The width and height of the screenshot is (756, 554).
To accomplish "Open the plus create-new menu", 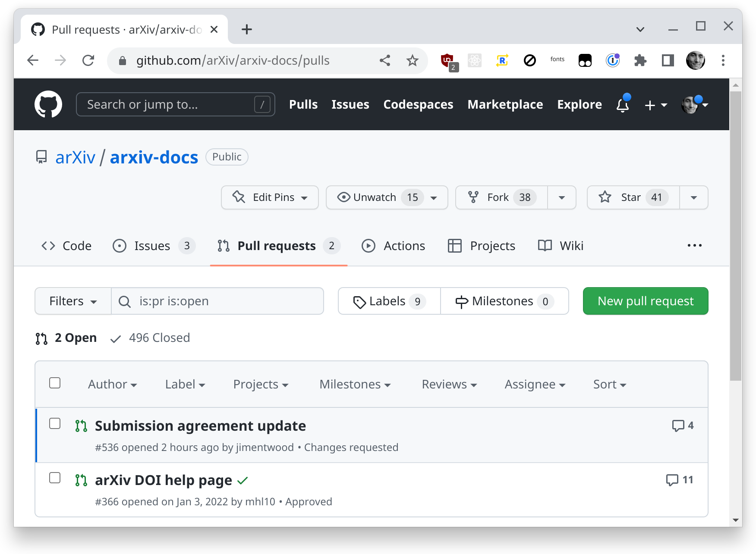I will click(655, 105).
